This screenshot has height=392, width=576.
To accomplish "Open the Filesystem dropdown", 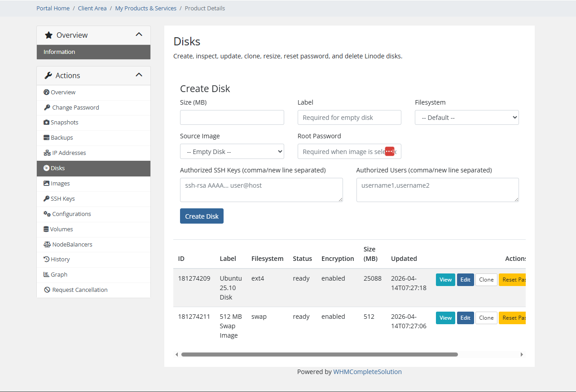I will [466, 118].
